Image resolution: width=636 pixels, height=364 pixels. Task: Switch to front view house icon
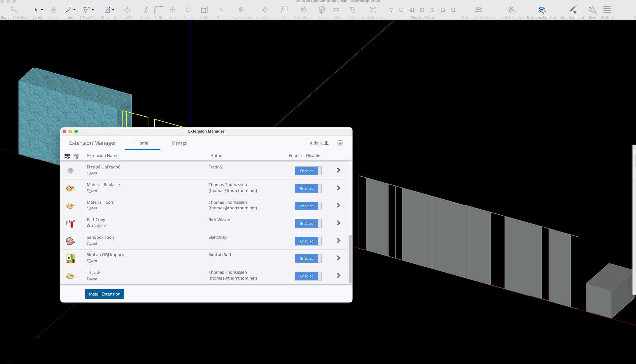412,10
